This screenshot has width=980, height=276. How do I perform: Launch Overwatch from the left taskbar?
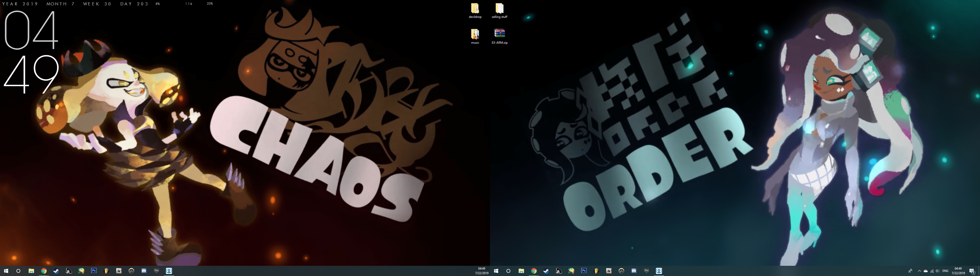(131, 271)
